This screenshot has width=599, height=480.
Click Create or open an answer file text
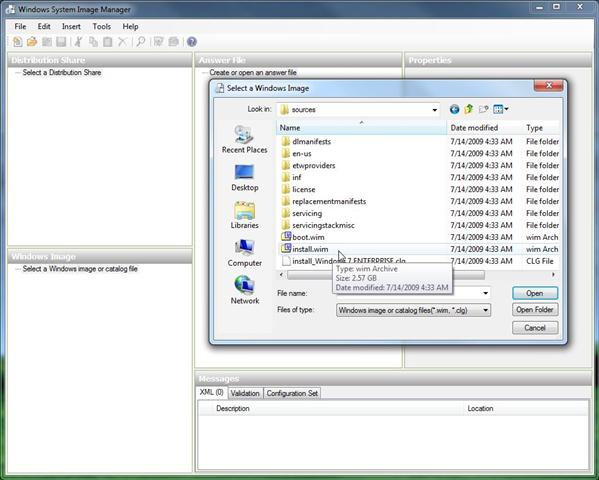click(253, 73)
